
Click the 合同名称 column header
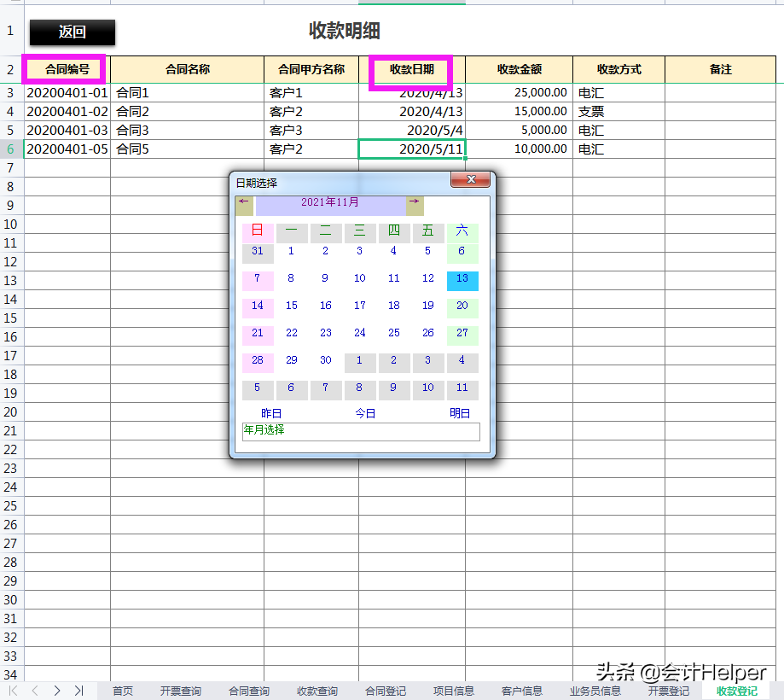[x=187, y=69]
